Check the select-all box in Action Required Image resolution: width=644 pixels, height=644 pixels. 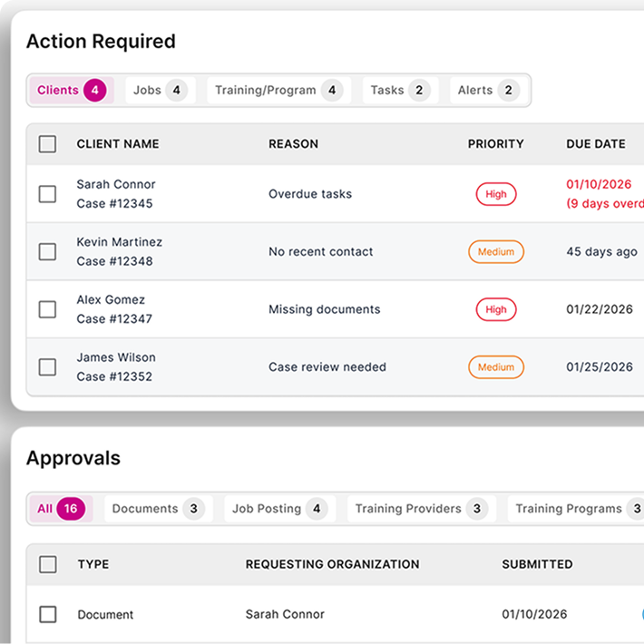click(x=48, y=144)
